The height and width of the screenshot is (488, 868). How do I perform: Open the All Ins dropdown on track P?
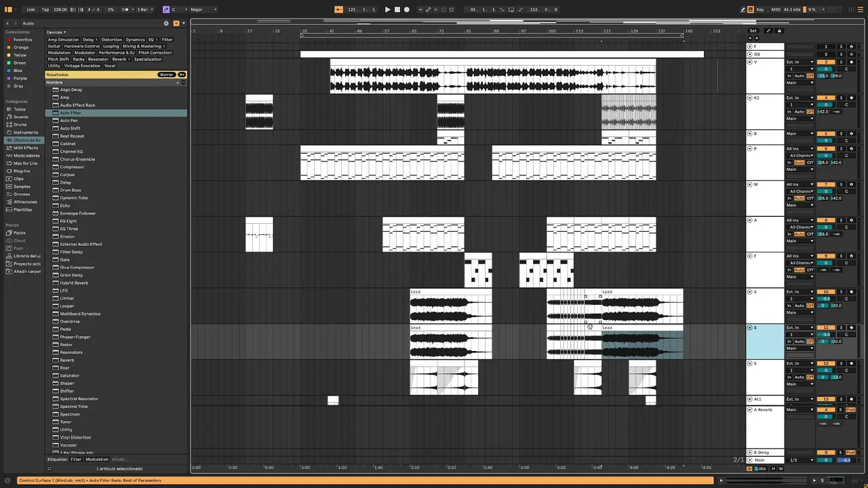(x=800, y=148)
